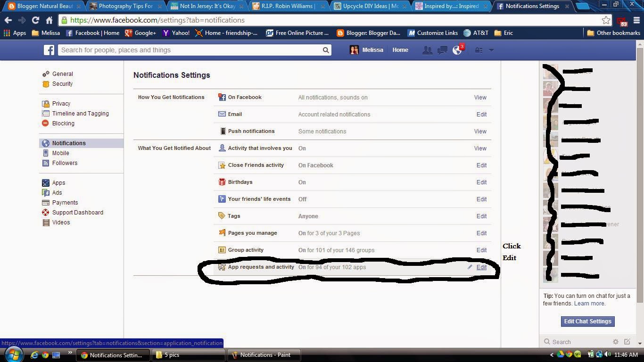644x362 pixels.
Task: Click View for Push notifications
Action: point(480,132)
